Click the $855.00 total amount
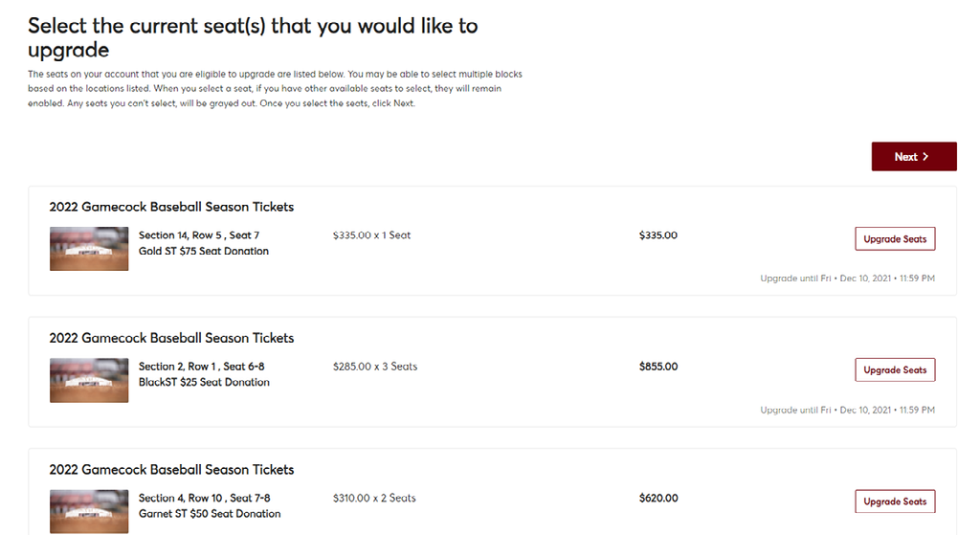 click(x=657, y=367)
